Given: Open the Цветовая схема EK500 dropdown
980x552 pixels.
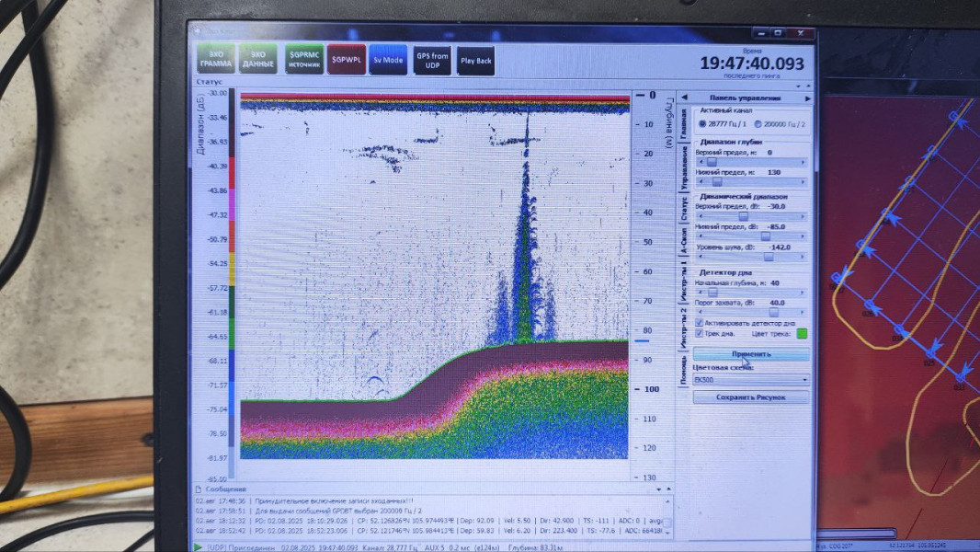Looking at the screenshot, I should click(750, 379).
